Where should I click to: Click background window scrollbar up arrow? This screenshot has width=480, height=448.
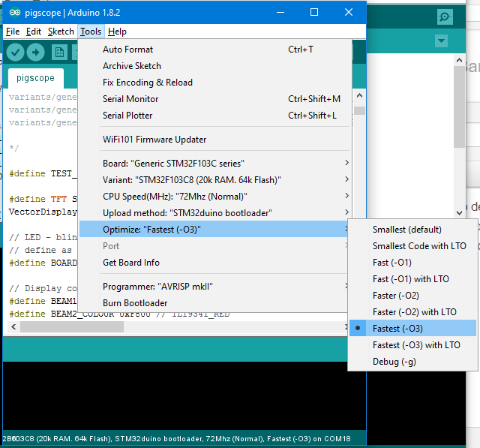click(x=459, y=60)
